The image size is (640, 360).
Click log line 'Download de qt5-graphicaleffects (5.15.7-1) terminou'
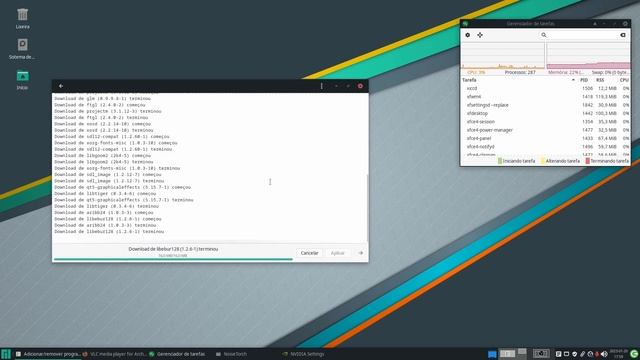124,200
